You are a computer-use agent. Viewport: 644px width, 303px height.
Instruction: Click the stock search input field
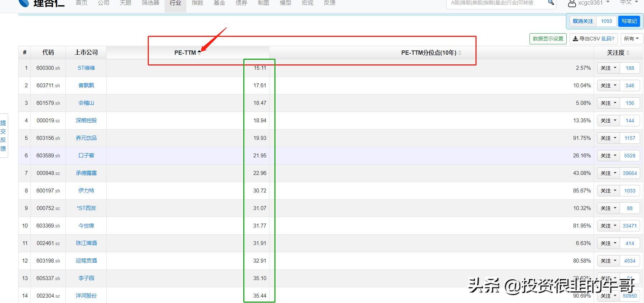coord(497,3)
